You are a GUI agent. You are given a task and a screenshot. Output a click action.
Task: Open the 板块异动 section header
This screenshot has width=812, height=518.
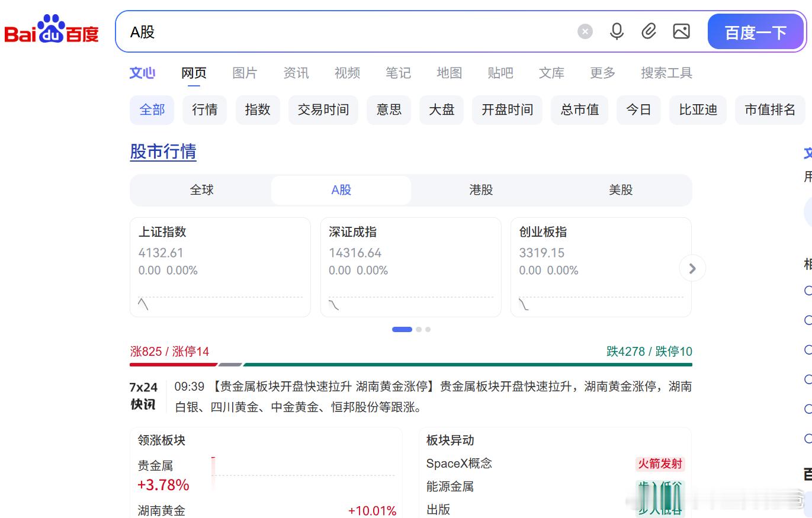450,440
